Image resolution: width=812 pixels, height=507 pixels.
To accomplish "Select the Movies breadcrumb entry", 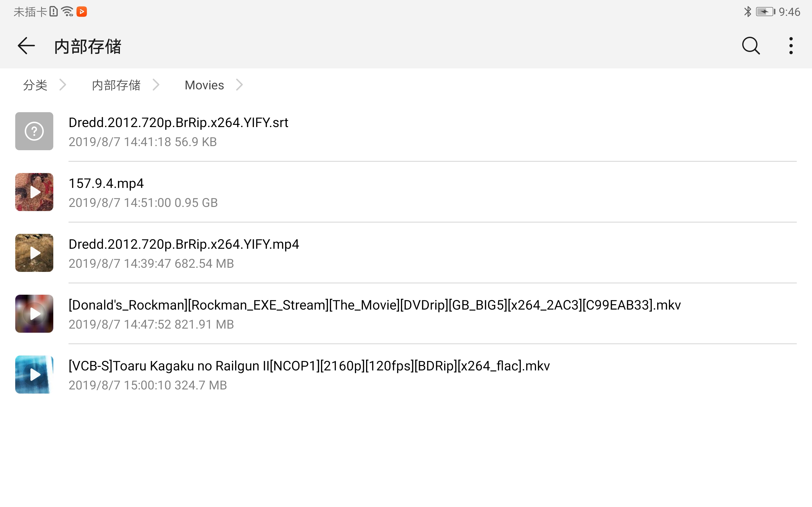I will pyautogui.click(x=204, y=85).
